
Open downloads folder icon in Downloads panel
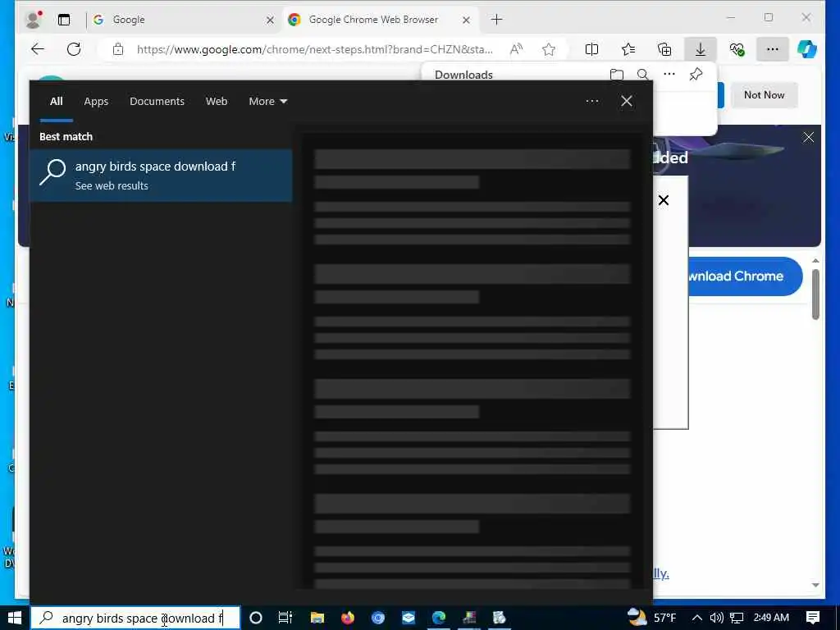[x=617, y=75]
